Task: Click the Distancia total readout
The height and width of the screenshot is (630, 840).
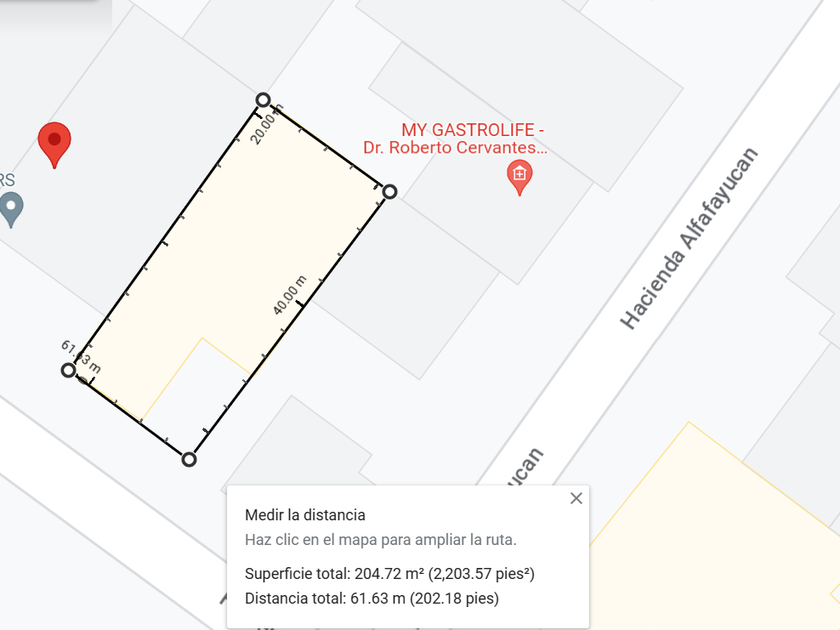Action: click(371, 598)
